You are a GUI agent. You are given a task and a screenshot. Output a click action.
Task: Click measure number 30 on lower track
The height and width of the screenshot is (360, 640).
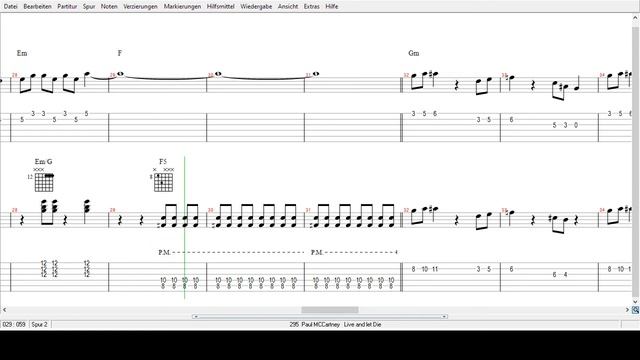[x=211, y=210]
